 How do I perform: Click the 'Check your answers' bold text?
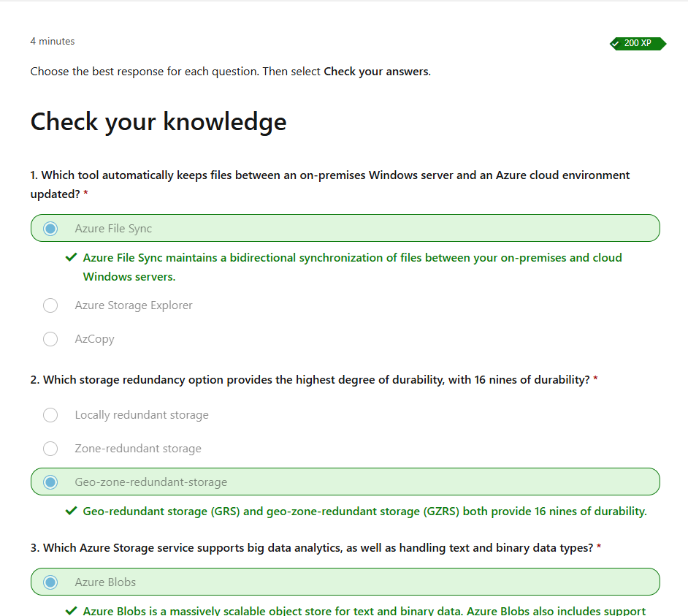[x=376, y=72]
